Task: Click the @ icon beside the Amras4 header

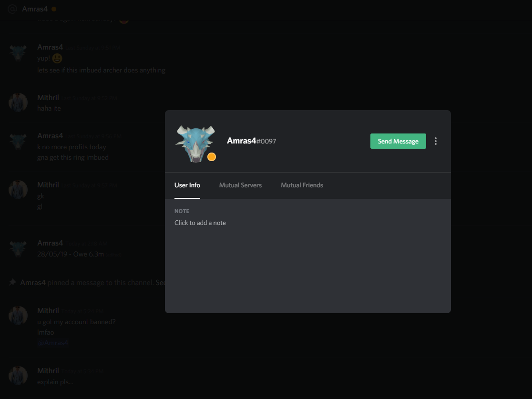Action: pos(12,9)
